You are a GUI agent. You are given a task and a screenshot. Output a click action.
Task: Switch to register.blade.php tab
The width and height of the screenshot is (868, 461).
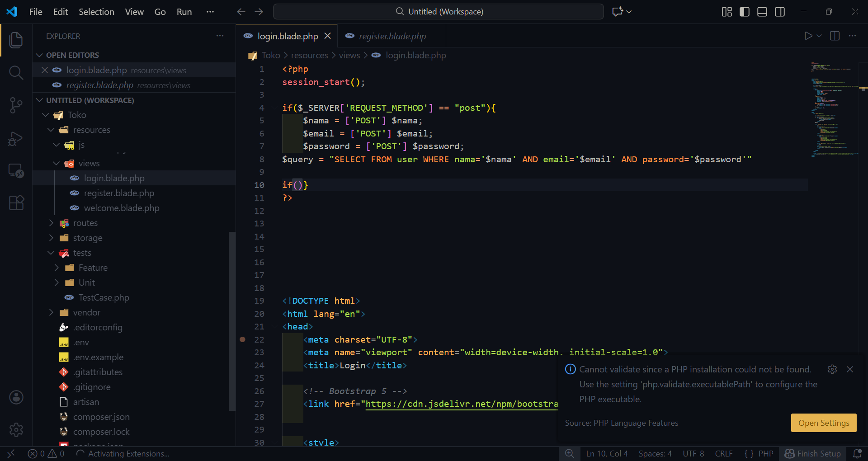[x=392, y=36]
